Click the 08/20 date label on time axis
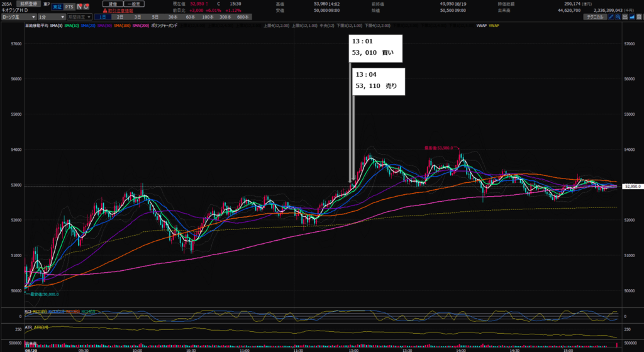The width and height of the screenshot is (644, 352). pyautogui.click(x=30, y=350)
